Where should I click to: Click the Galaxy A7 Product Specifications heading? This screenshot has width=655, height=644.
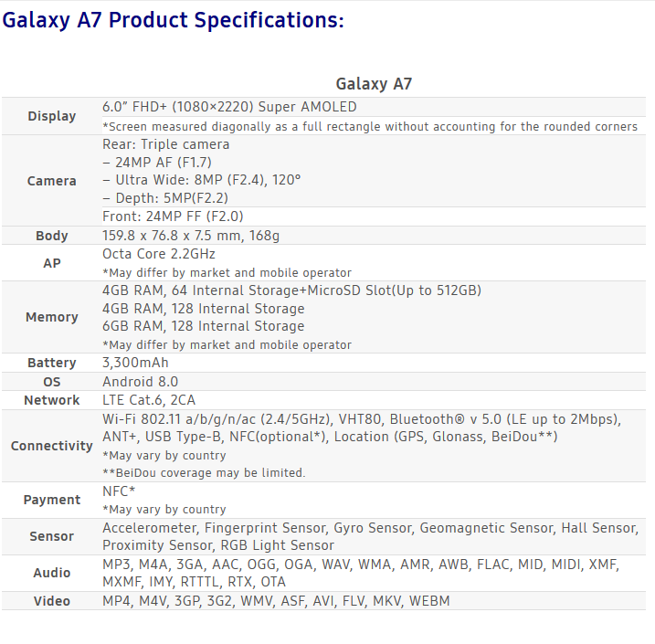click(x=174, y=20)
